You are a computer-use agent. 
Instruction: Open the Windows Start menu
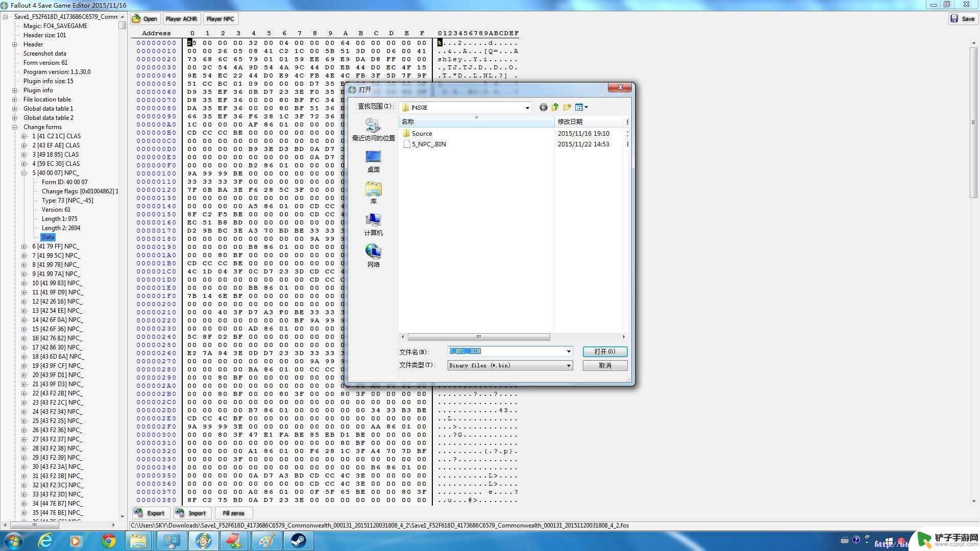pyautogui.click(x=13, y=541)
